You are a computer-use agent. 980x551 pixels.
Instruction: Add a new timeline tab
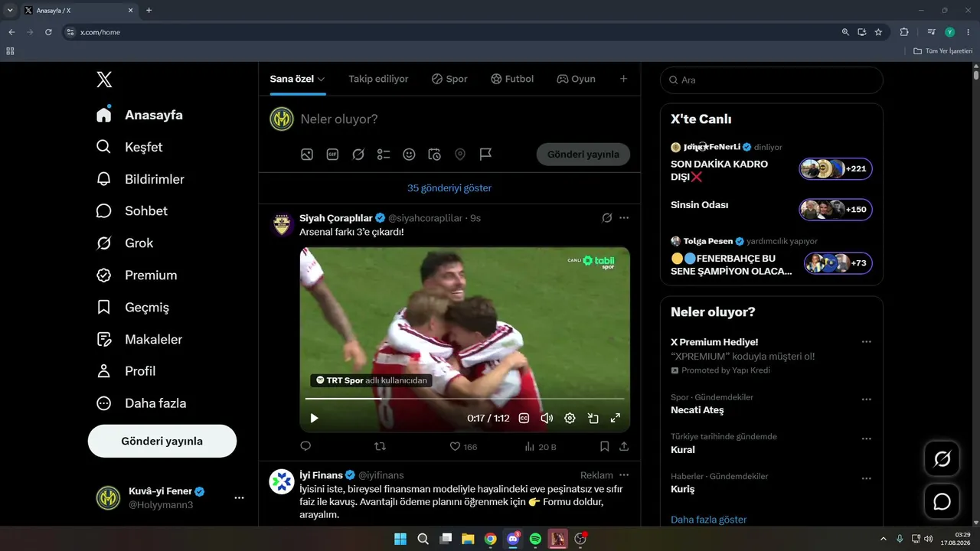click(x=623, y=79)
